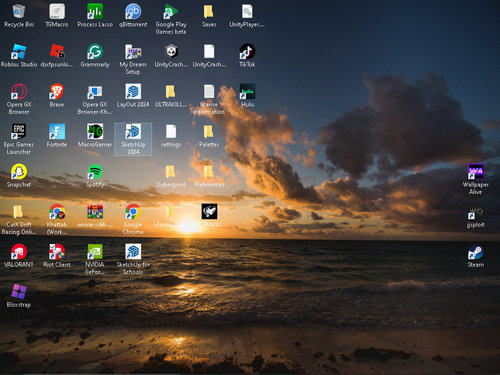Select the Preferences folder

(209, 172)
